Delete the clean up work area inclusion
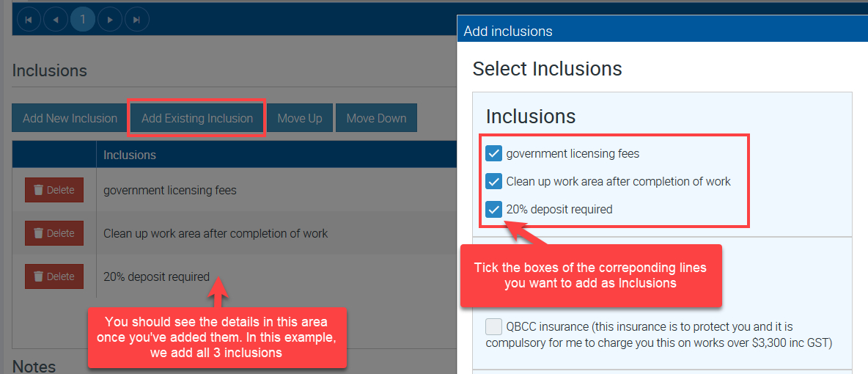Viewport: 868px width, 374px height. tap(54, 233)
